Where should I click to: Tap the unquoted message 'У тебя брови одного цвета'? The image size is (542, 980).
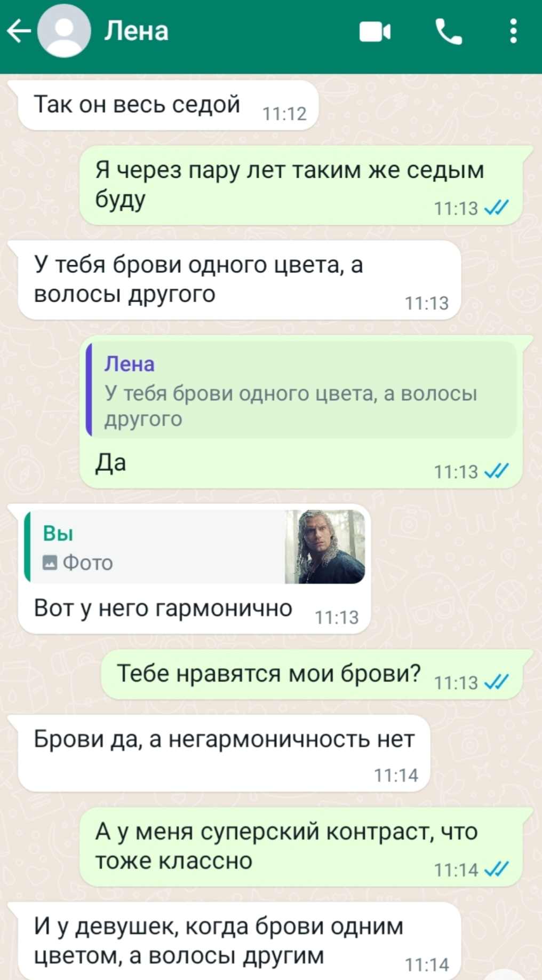pos(240,280)
